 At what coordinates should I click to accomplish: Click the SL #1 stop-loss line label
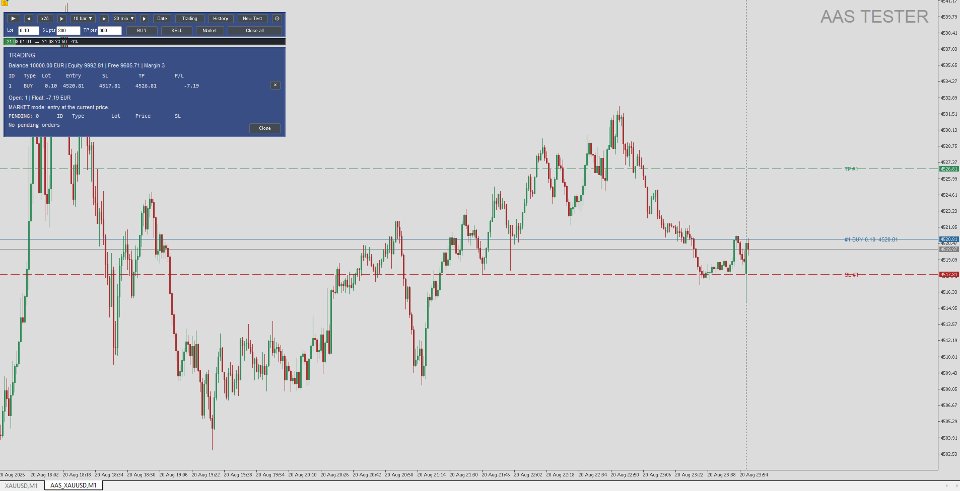coord(851,275)
